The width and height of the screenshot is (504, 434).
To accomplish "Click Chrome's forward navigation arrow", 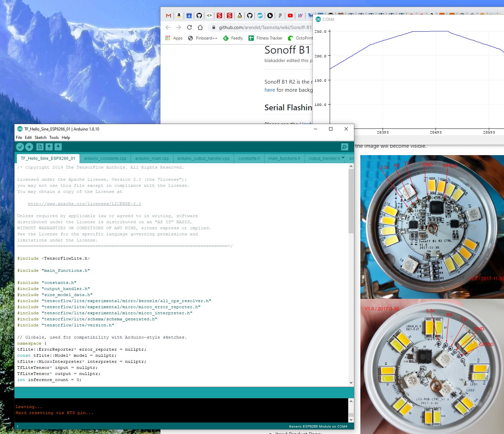I will coord(179,27).
